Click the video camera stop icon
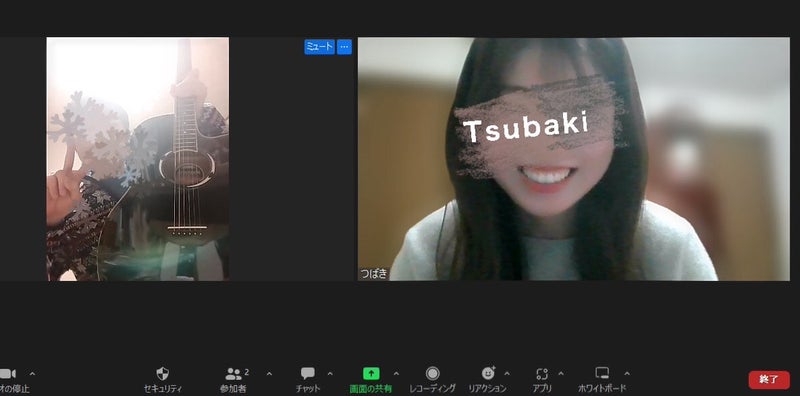Image resolution: width=800 pixels, height=396 pixels. click(x=8, y=374)
